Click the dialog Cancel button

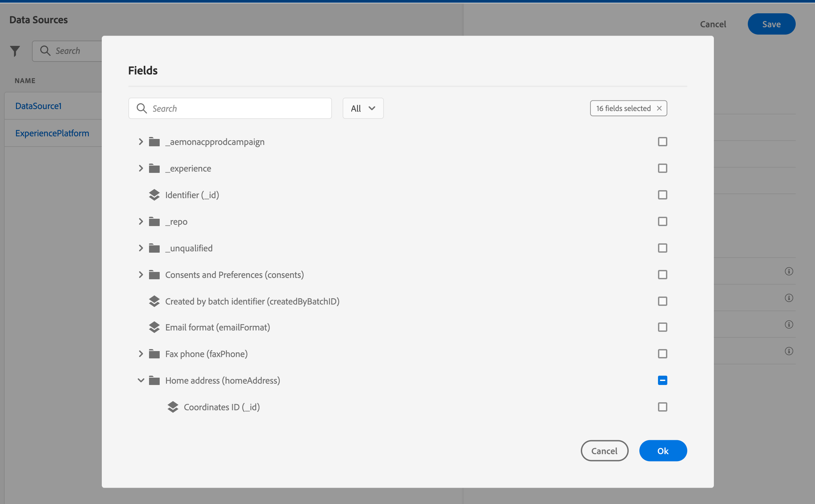[x=604, y=451]
